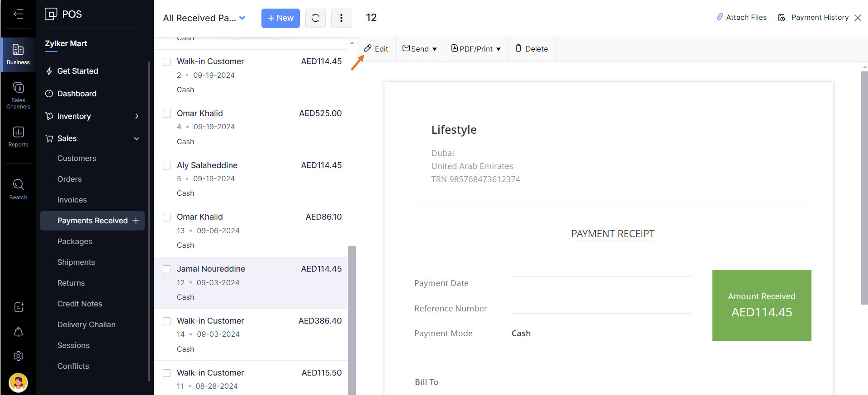The width and height of the screenshot is (868, 395).
Task: Open notifications bell icon
Action: click(x=18, y=332)
